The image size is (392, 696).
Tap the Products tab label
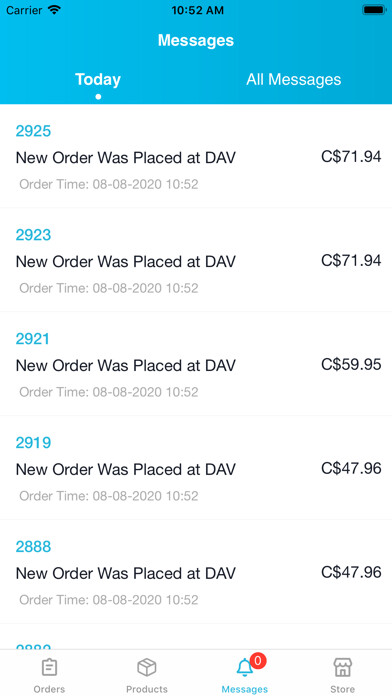pyautogui.click(x=147, y=689)
